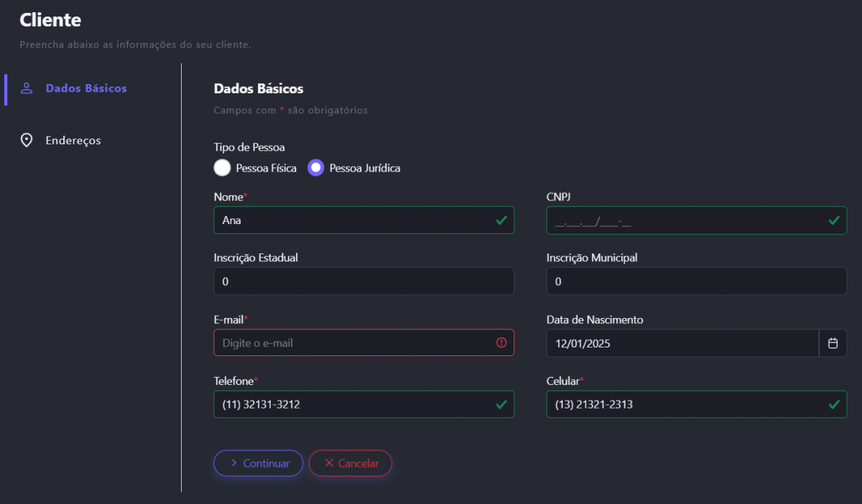862x504 pixels.
Task: Select the Pessoa Jurídica radio option
Action: (x=316, y=168)
